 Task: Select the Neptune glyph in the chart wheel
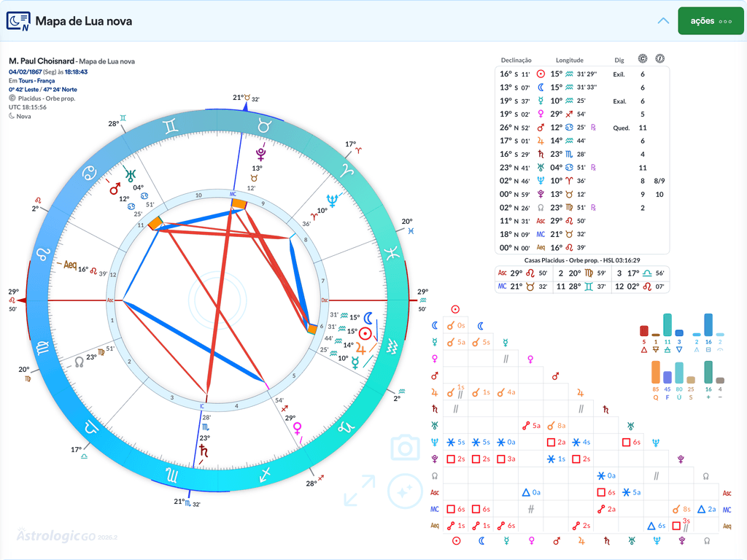click(x=332, y=200)
